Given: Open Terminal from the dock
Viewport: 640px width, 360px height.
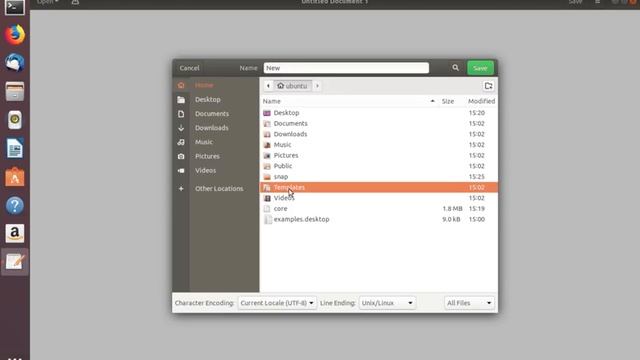Looking at the screenshot, I should [14, 7].
